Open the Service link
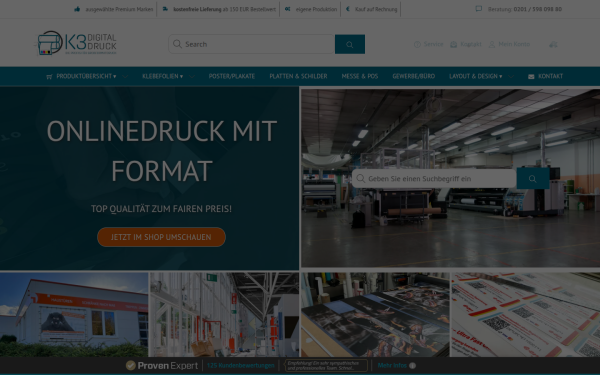The image size is (600, 375). pyautogui.click(x=433, y=44)
